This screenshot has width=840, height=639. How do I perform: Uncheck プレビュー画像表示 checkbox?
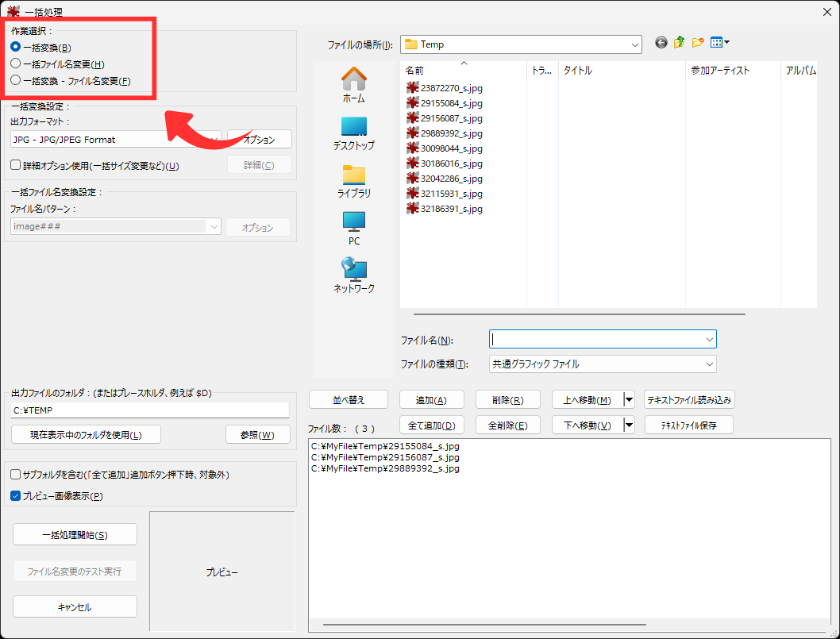coord(16,496)
